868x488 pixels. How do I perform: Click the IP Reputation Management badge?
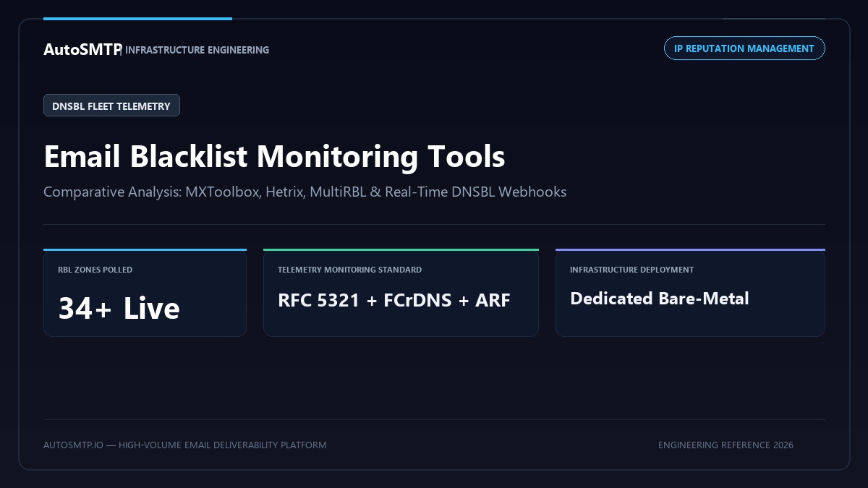(x=744, y=48)
